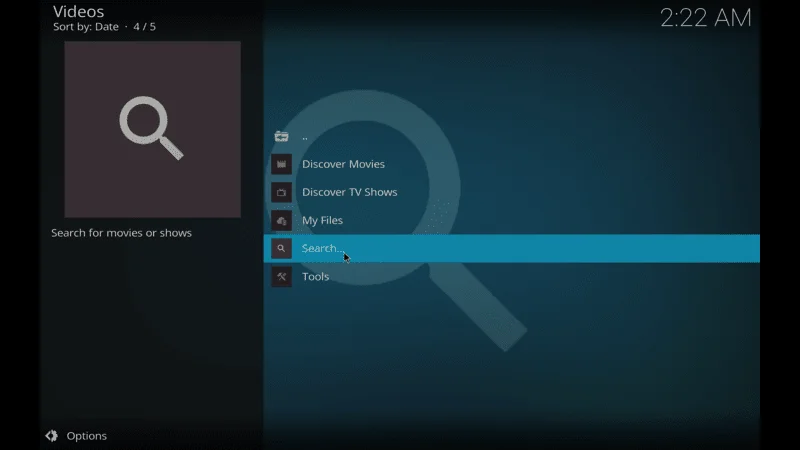Image resolution: width=800 pixels, height=450 pixels.
Task: Click the Options gear icon
Action: click(x=52, y=436)
